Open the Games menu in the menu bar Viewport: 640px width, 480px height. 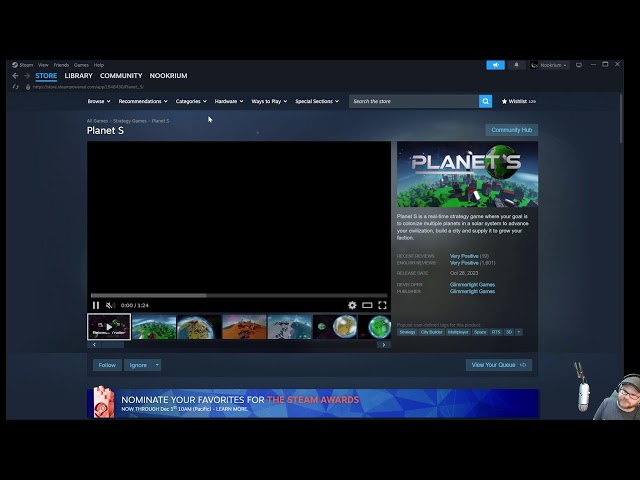coord(81,65)
